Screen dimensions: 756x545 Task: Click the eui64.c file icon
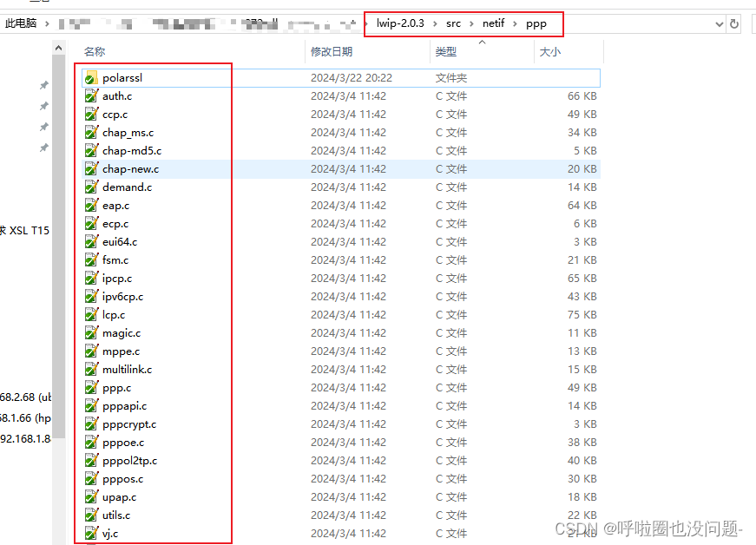point(91,242)
